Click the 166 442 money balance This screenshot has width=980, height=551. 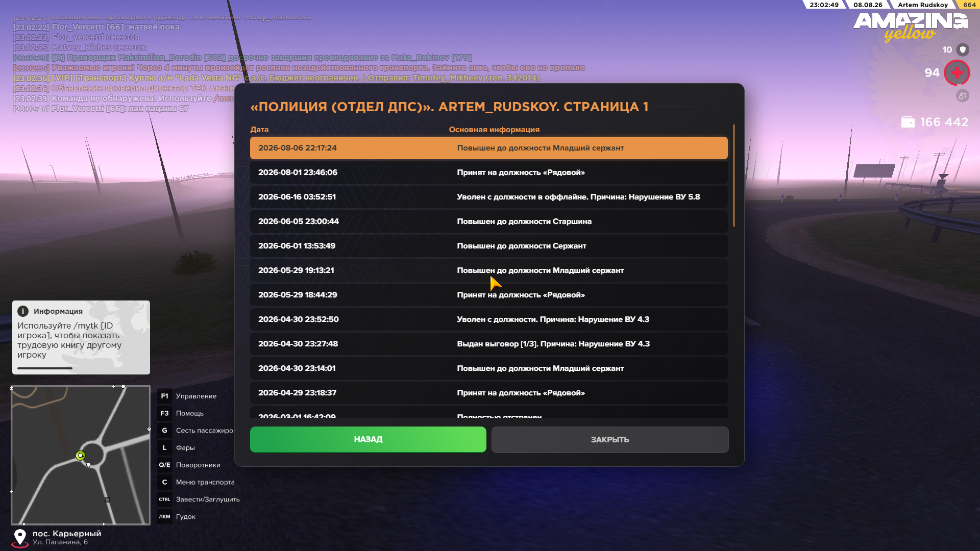944,122
